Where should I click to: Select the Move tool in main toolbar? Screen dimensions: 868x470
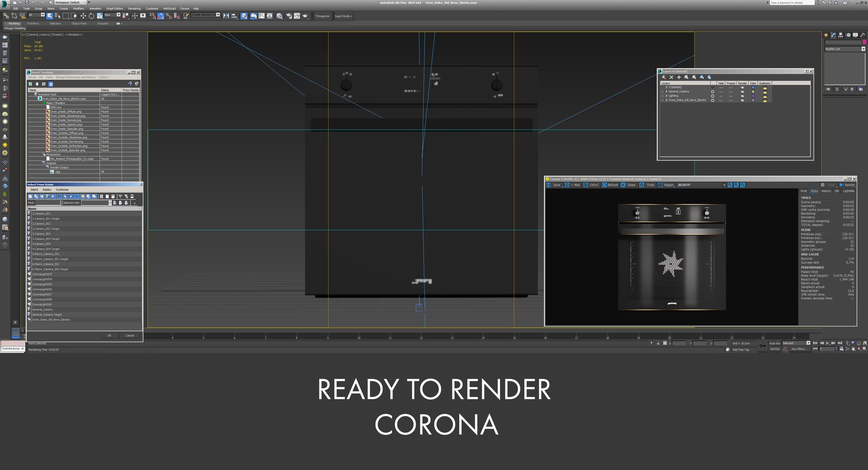(83, 16)
